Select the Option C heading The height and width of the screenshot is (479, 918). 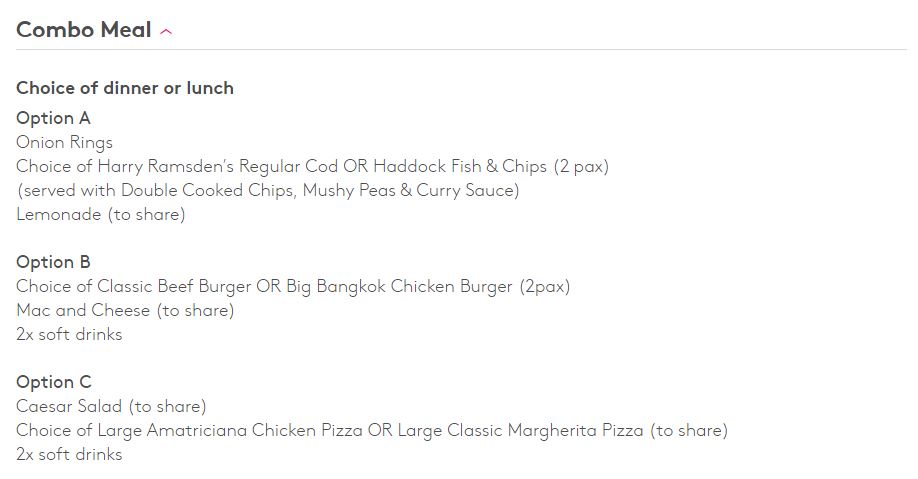pyautogui.click(x=53, y=382)
